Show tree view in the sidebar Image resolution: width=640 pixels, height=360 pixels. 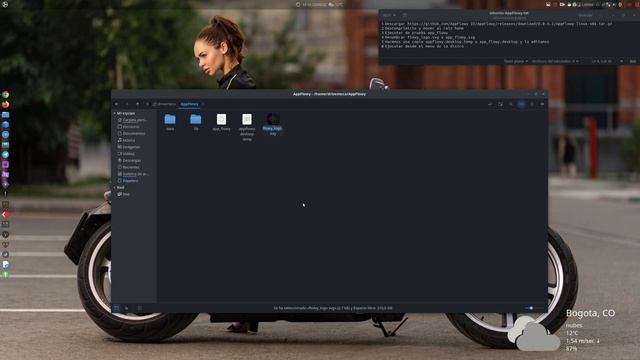point(127,308)
